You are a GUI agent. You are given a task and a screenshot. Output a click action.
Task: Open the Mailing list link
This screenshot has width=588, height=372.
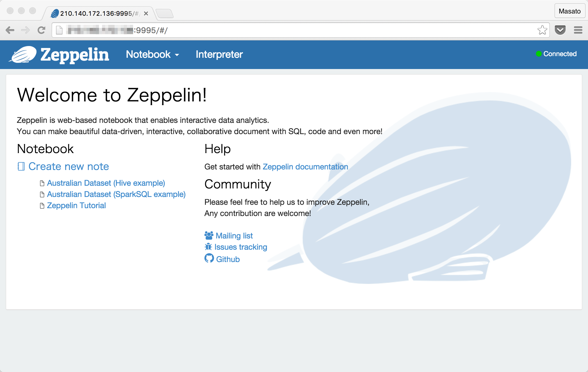[234, 236]
